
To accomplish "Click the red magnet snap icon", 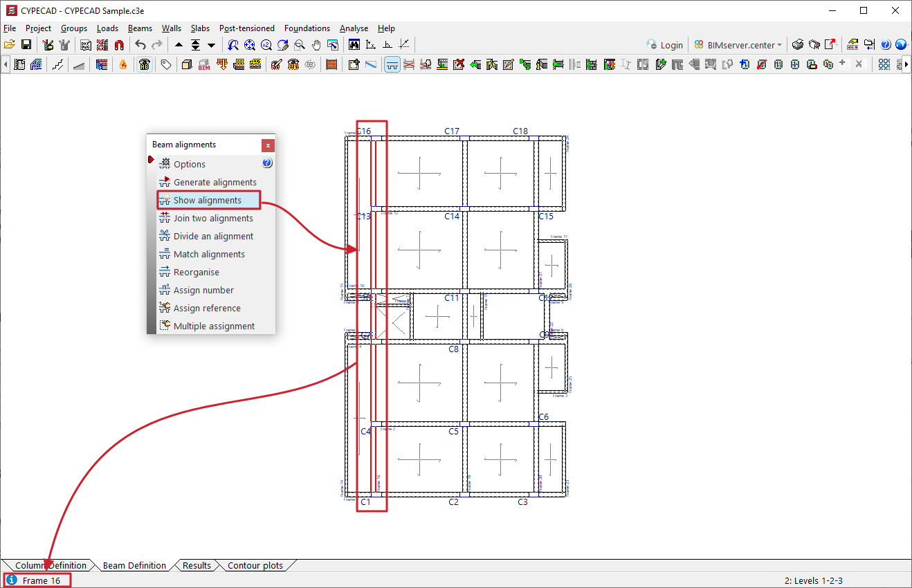I will [x=119, y=45].
